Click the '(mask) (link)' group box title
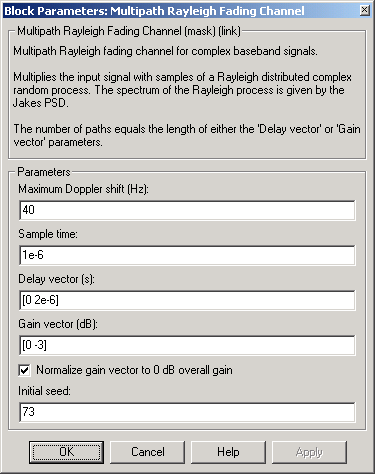375x474 pixels. pos(129,31)
